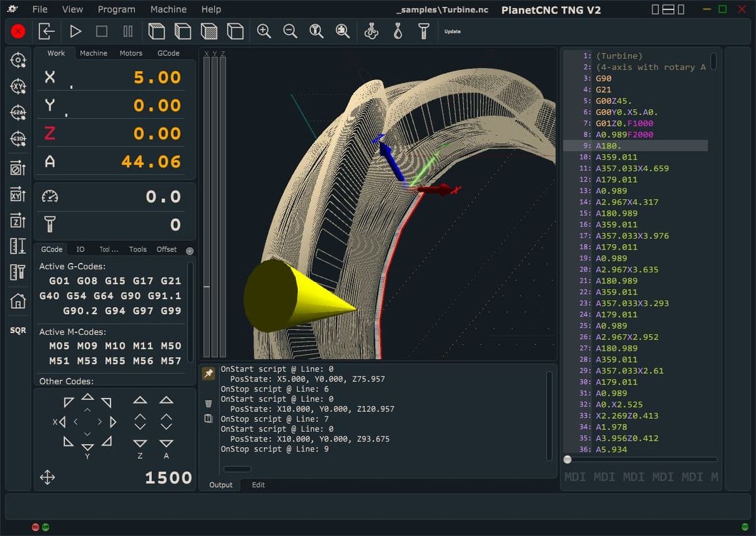
Task: Toggle the pin icon in output panel
Action: [x=208, y=374]
